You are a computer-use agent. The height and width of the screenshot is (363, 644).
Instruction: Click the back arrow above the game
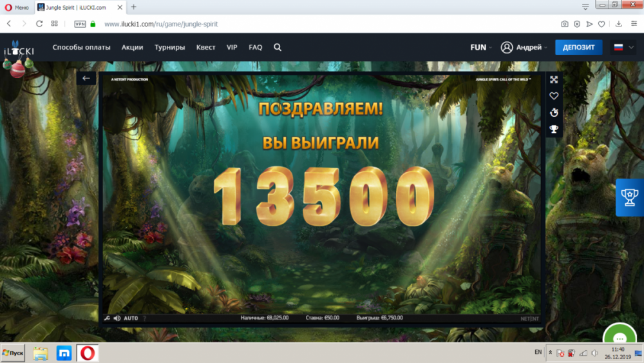86,78
